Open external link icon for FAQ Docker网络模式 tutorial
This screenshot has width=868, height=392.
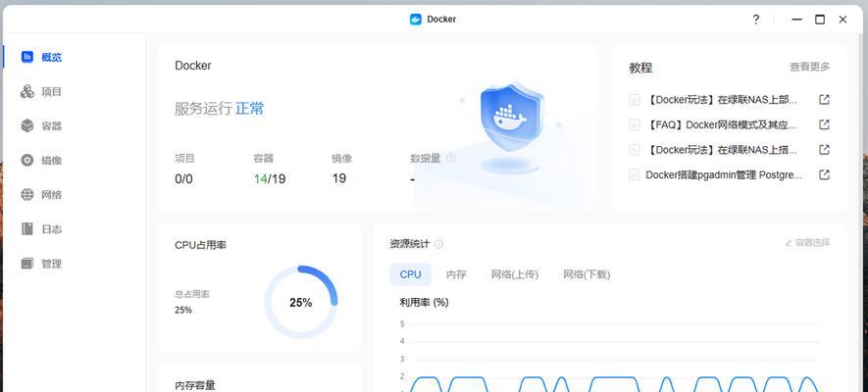tap(824, 124)
